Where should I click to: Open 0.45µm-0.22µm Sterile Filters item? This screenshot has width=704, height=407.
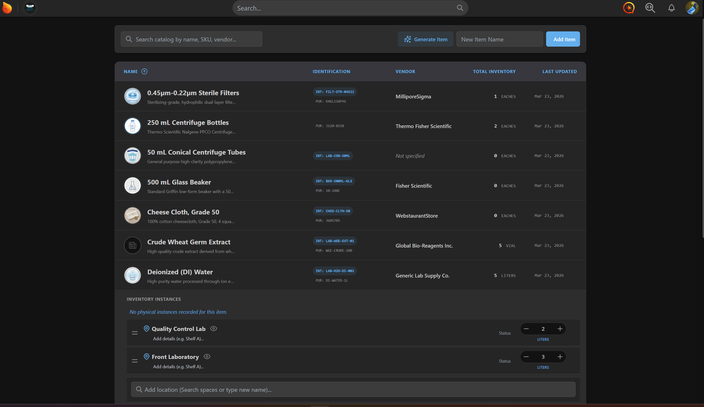[x=193, y=93]
